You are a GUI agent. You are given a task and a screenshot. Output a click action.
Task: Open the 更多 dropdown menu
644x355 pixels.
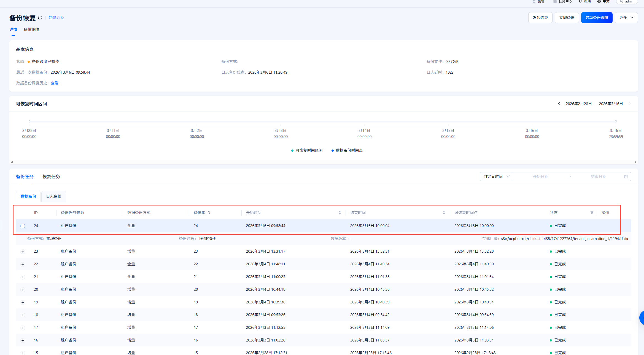point(626,18)
